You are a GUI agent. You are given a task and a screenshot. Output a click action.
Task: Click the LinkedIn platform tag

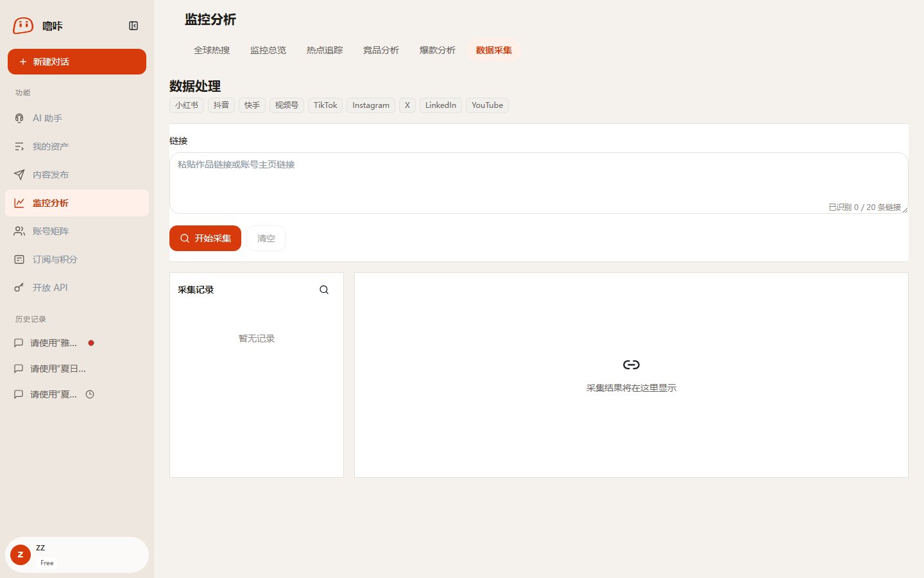[441, 105]
